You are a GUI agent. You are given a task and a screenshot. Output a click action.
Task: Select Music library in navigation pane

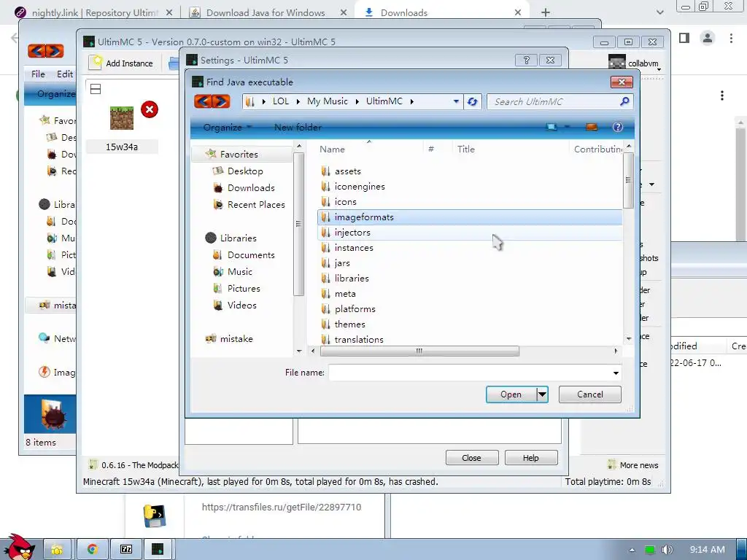239,272
